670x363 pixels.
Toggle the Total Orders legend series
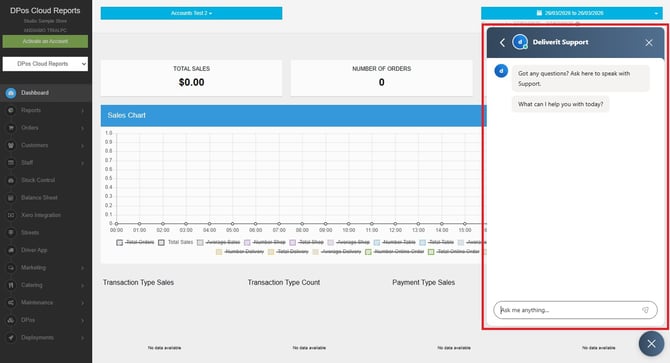tap(135, 242)
